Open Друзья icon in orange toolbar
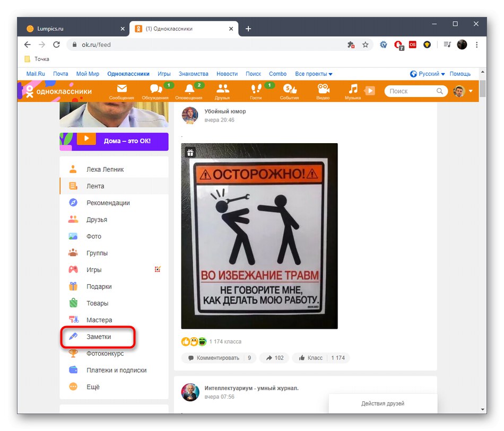This screenshot has height=431, width=504. (222, 92)
